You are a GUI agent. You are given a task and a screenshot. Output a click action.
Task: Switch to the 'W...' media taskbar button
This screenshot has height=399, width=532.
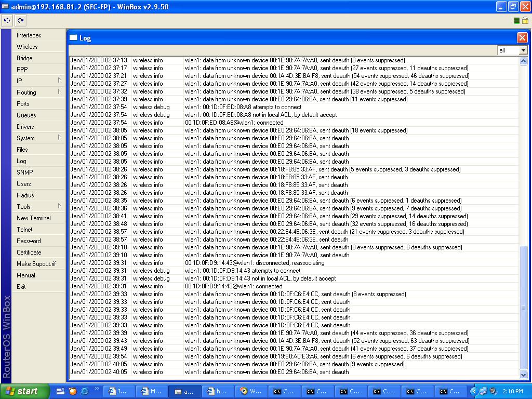tap(251, 391)
